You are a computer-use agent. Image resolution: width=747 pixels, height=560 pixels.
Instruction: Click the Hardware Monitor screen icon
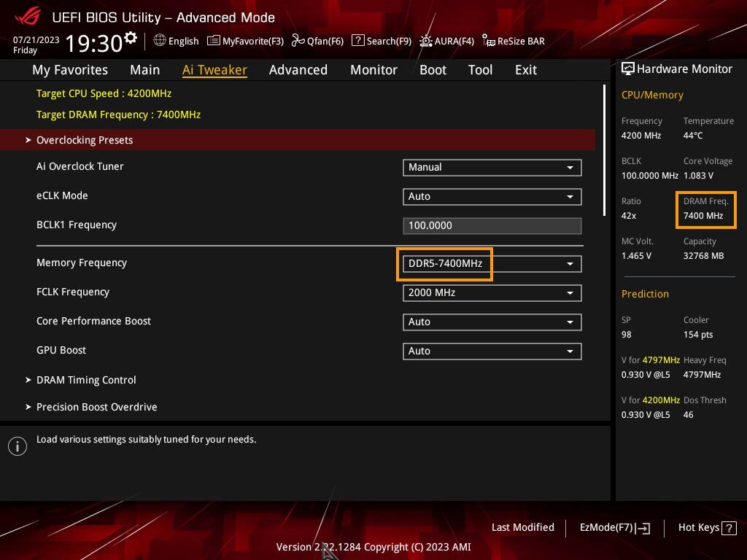coord(628,69)
